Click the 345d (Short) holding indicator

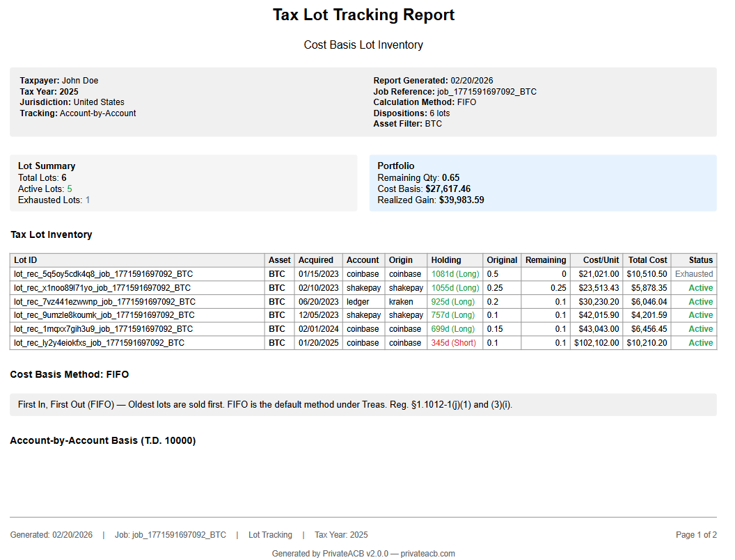point(455,342)
